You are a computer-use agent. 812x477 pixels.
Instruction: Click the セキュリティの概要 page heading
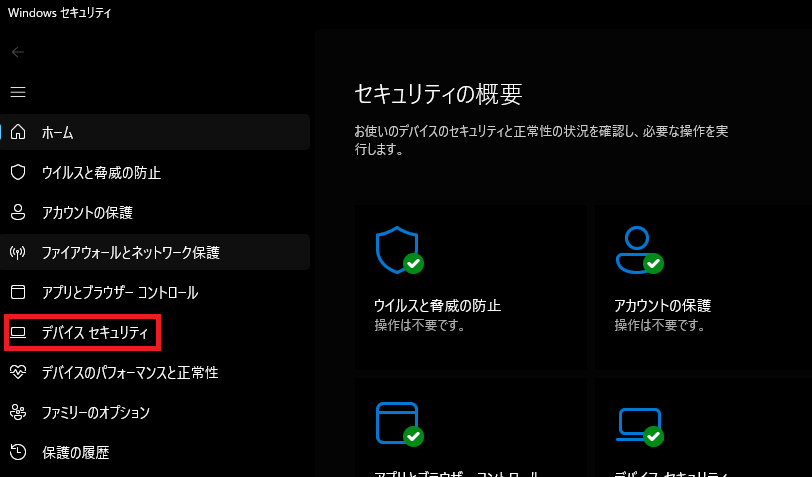pos(438,94)
